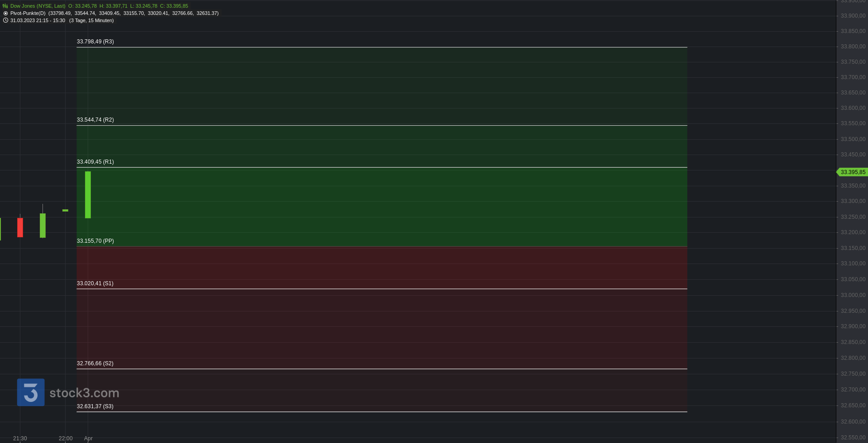Select the 33.798,49 (R3) pivot line label
Screen dimensions: 868x443
[x=95, y=42]
